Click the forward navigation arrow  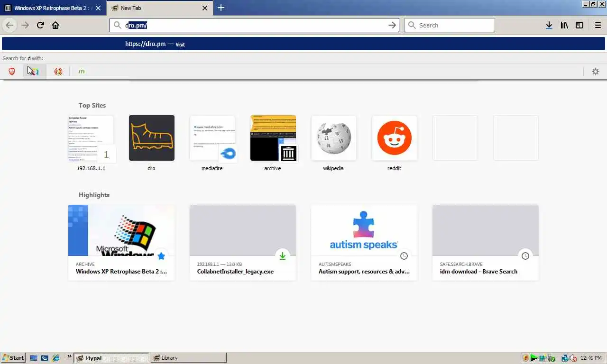(x=25, y=25)
